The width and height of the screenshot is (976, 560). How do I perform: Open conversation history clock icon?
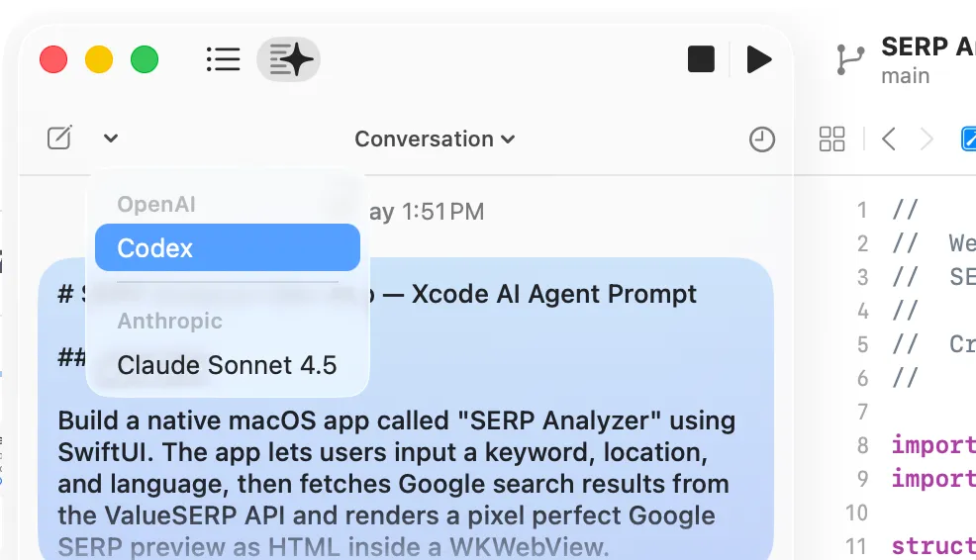[x=761, y=140]
